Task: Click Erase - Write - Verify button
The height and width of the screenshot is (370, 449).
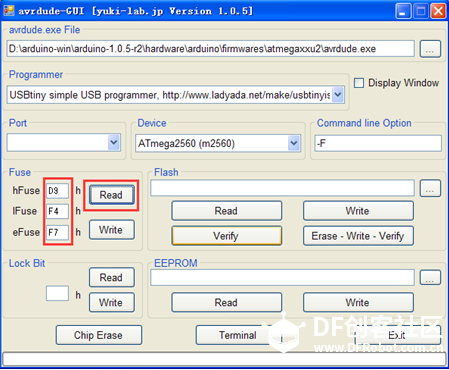Action: click(358, 236)
